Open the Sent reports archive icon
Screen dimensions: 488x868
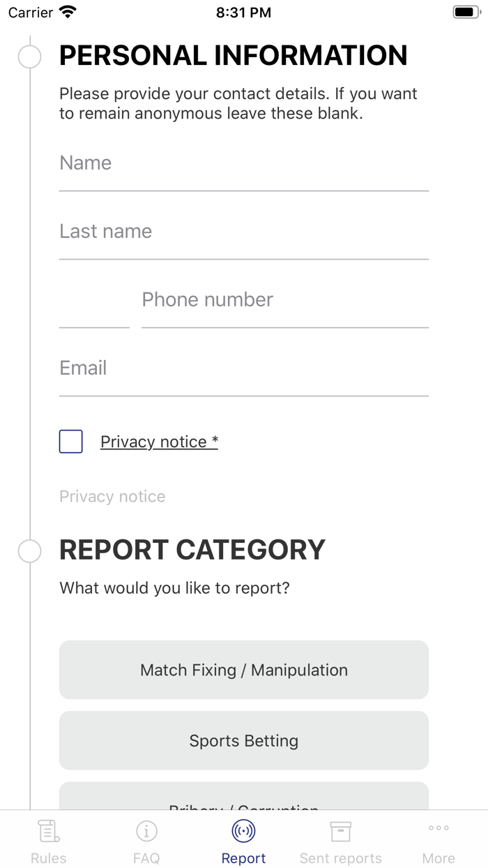[x=340, y=831]
